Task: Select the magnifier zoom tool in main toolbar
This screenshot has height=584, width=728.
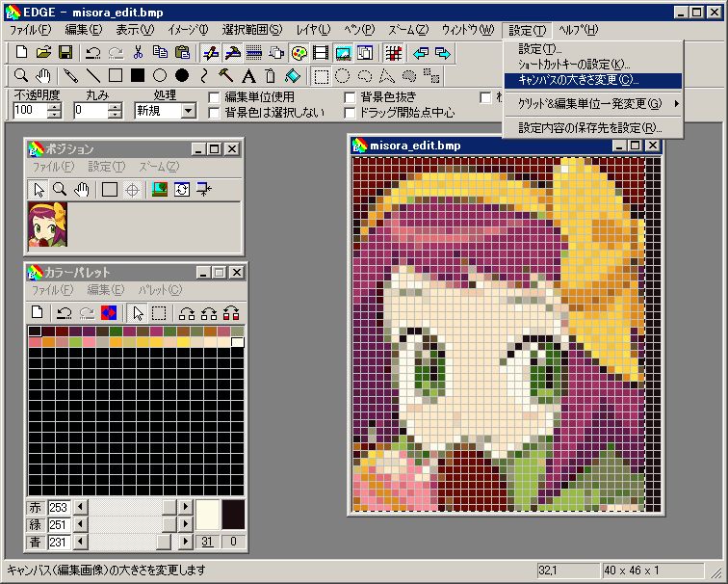Action: (x=21, y=75)
